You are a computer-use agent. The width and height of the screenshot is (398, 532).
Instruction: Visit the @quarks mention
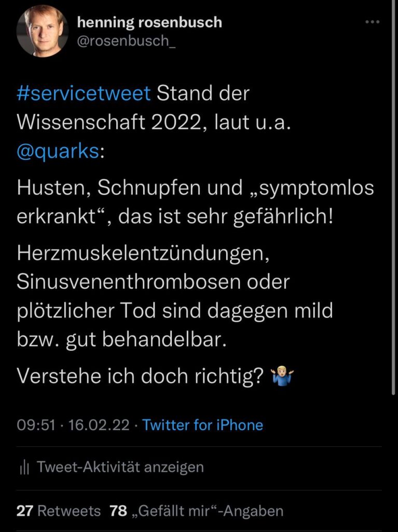58,153
